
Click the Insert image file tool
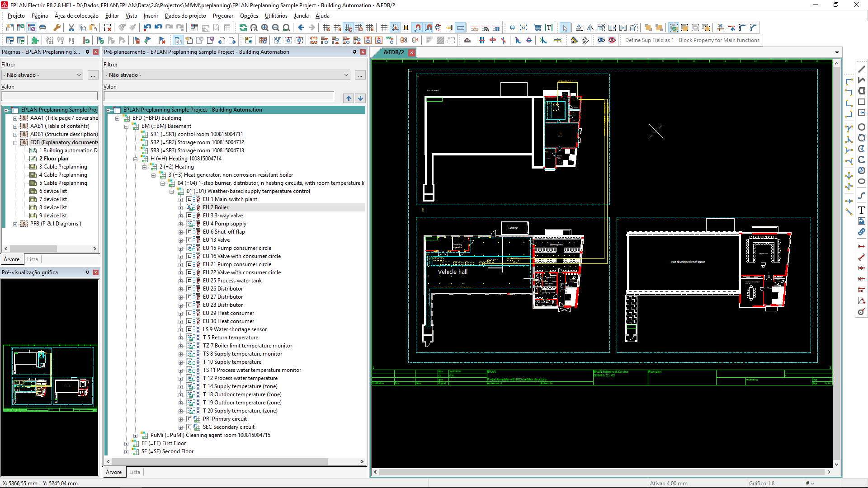(862, 221)
